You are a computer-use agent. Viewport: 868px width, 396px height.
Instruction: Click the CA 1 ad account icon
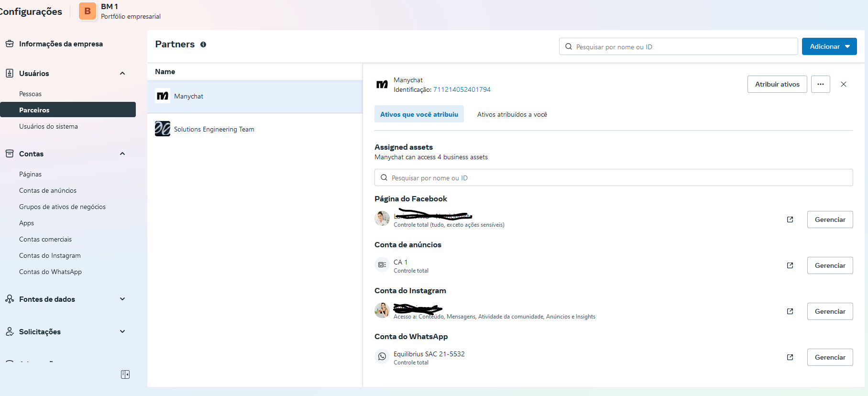[382, 264]
